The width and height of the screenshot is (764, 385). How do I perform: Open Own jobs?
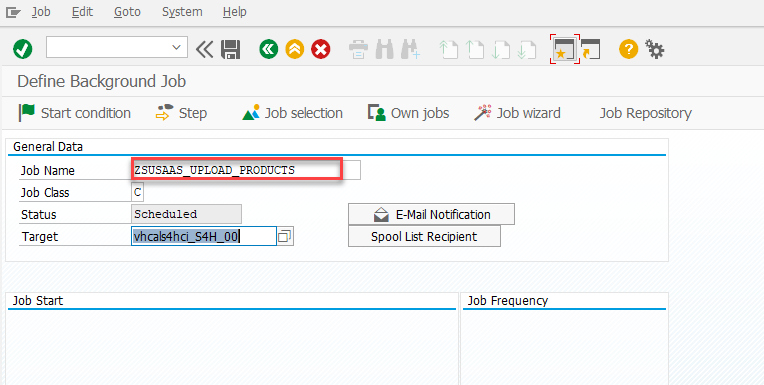408,113
